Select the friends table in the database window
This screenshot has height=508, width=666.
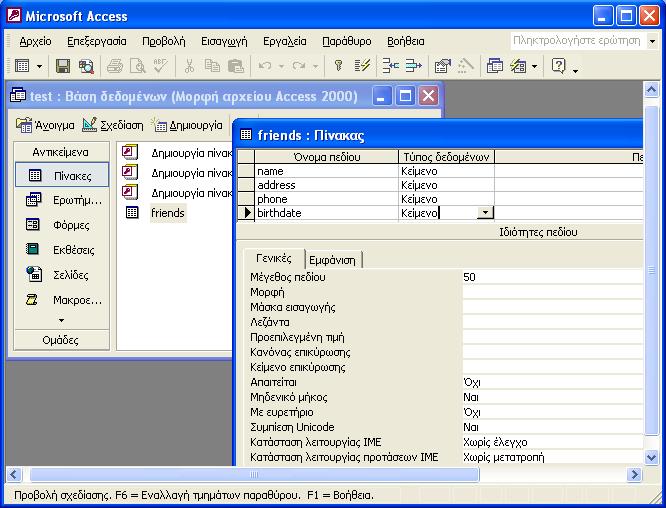[167, 212]
